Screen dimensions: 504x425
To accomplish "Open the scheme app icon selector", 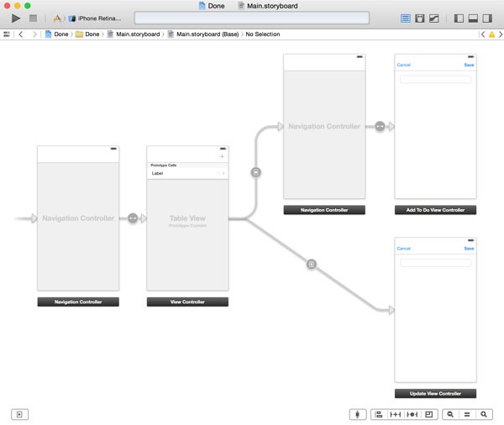I will point(57,18).
